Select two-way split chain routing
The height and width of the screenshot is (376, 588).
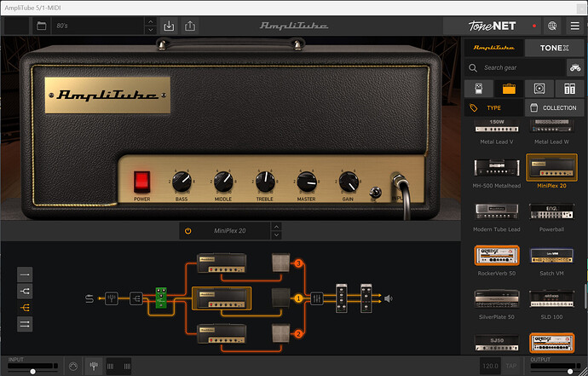25,292
